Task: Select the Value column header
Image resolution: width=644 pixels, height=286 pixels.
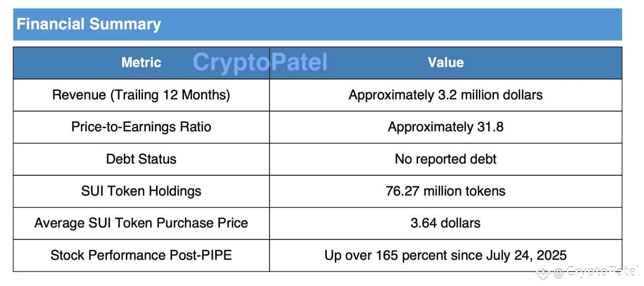Action: pos(445,62)
